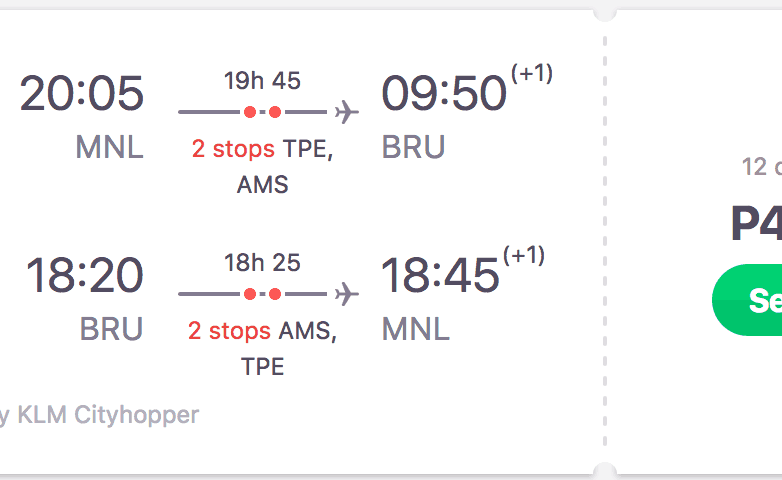Click first red stop dot on outbound route
This screenshot has height=480, width=782.
tap(250, 112)
